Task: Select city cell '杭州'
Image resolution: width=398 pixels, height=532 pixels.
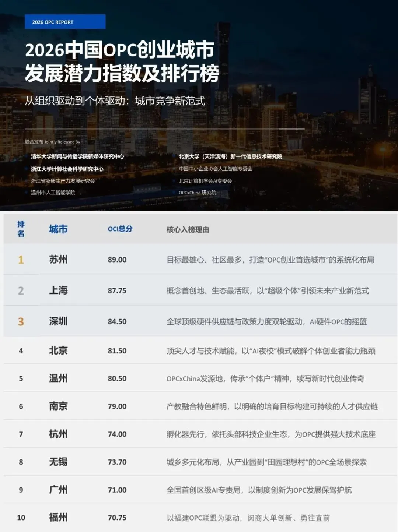Action: point(58,434)
